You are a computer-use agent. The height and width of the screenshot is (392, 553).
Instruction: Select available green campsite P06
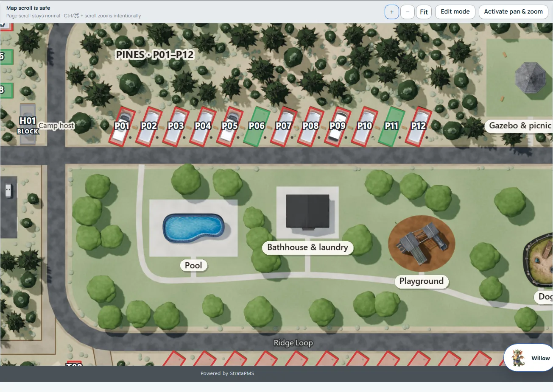(x=257, y=126)
